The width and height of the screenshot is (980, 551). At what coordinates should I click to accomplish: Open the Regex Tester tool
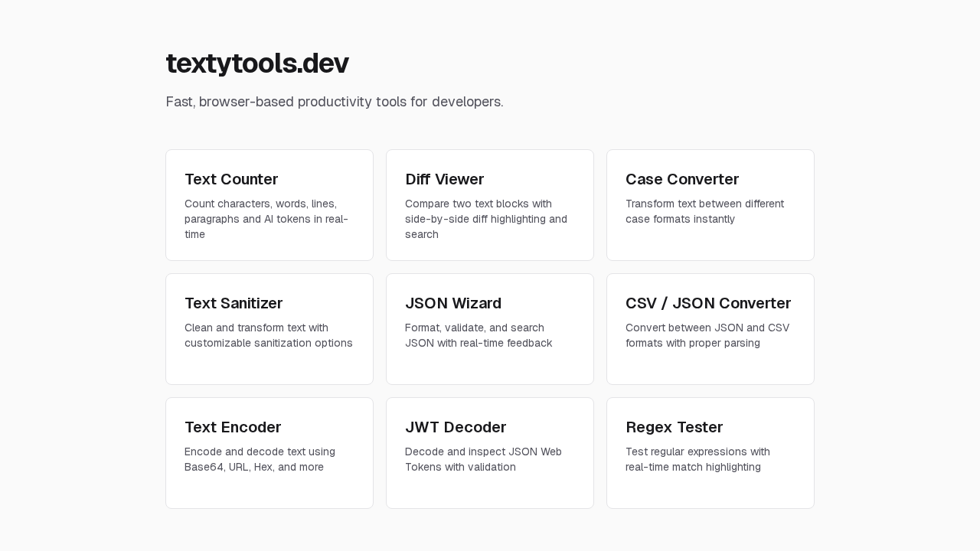click(x=710, y=453)
